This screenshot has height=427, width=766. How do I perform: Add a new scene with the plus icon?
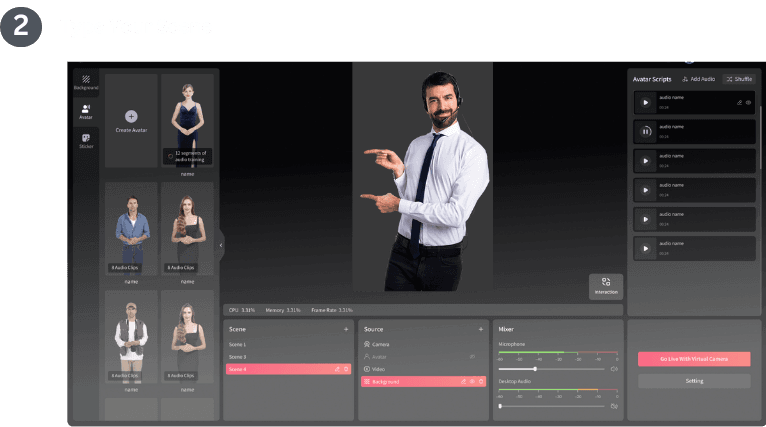click(346, 329)
